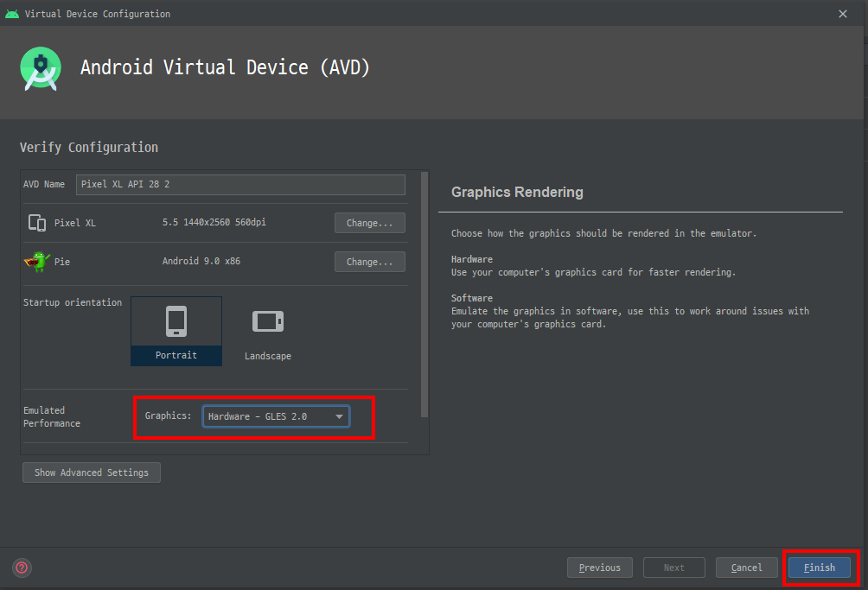
Task: Click the 'Hardware' description heading
Action: pyautogui.click(x=472, y=259)
